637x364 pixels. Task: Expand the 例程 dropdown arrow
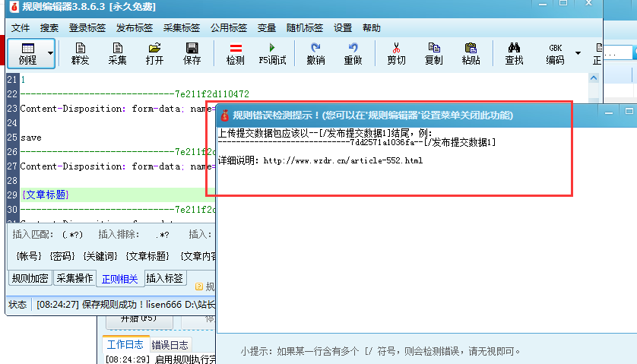point(51,54)
